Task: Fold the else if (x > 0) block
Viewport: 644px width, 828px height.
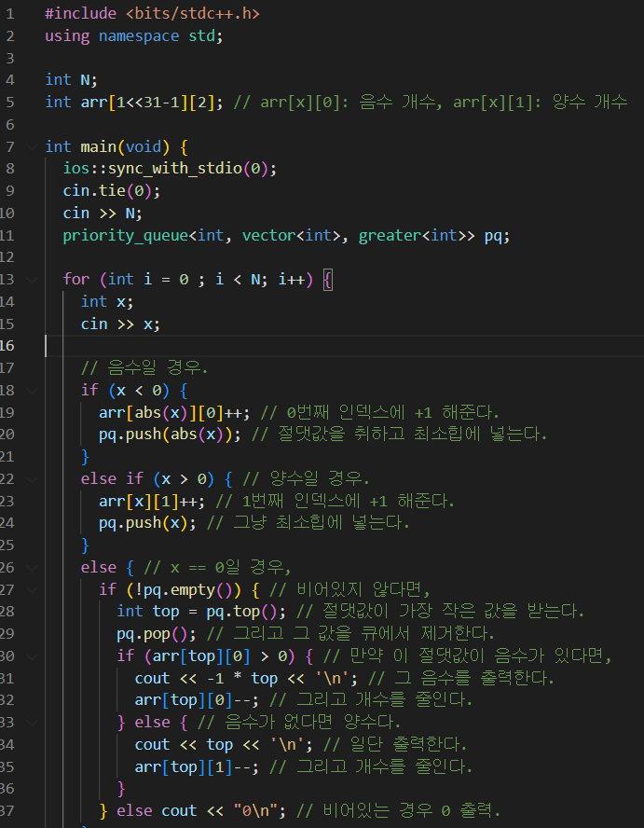Action: click(32, 478)
